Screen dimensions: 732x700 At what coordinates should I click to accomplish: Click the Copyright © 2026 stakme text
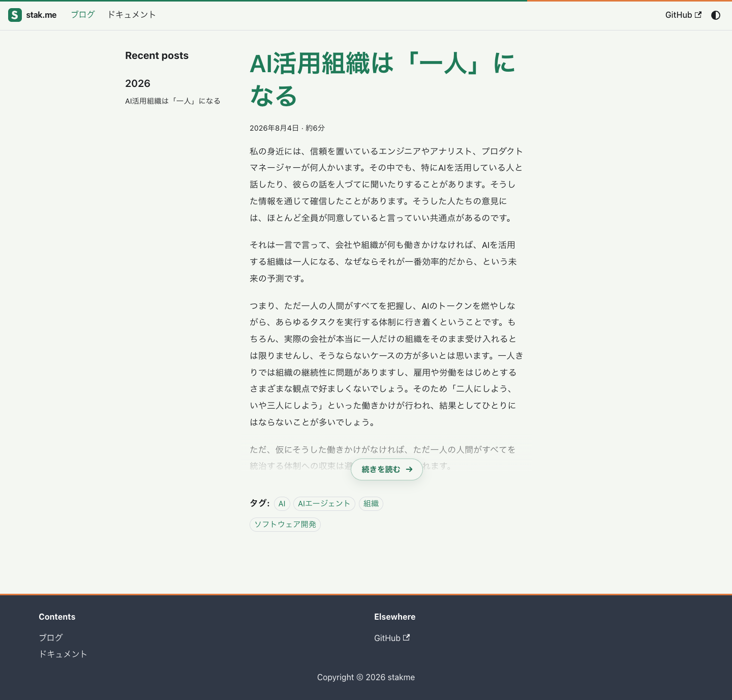click(x=366, y=677)
